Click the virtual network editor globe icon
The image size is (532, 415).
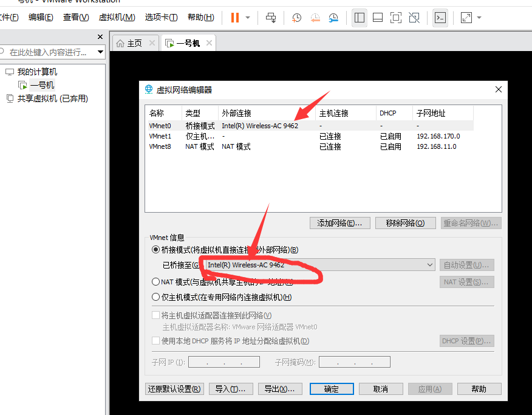pyautogui.click(x=149, y=89)
